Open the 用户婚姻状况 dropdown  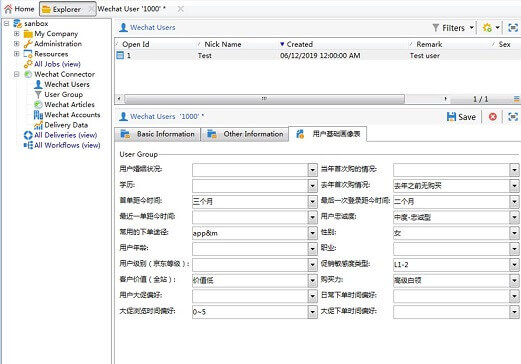coord(312,170)
